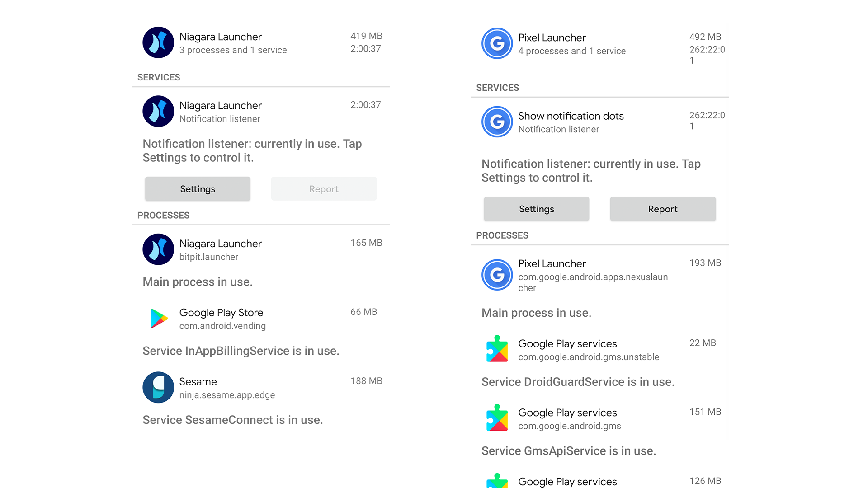Tap the Google Play services 126 MB icon
Image resolution: width=868 pixels, height=488 pixels.
tap(497, 481)
